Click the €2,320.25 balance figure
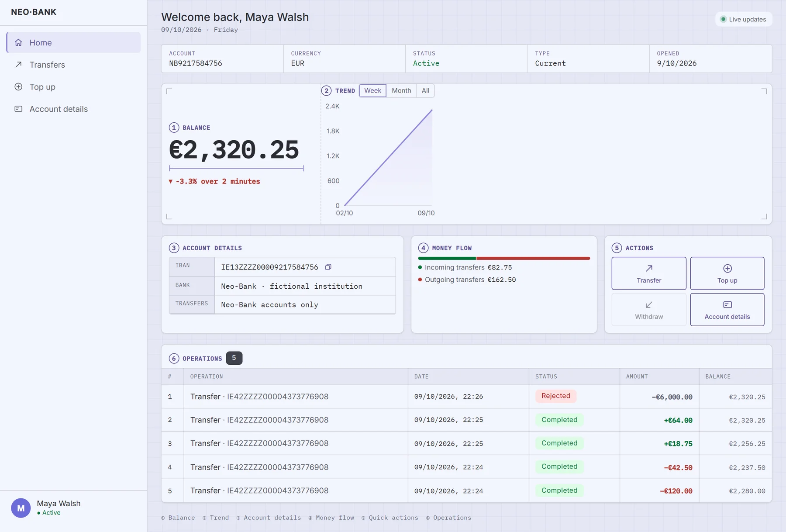786x532 pixels. click(234, 150)
